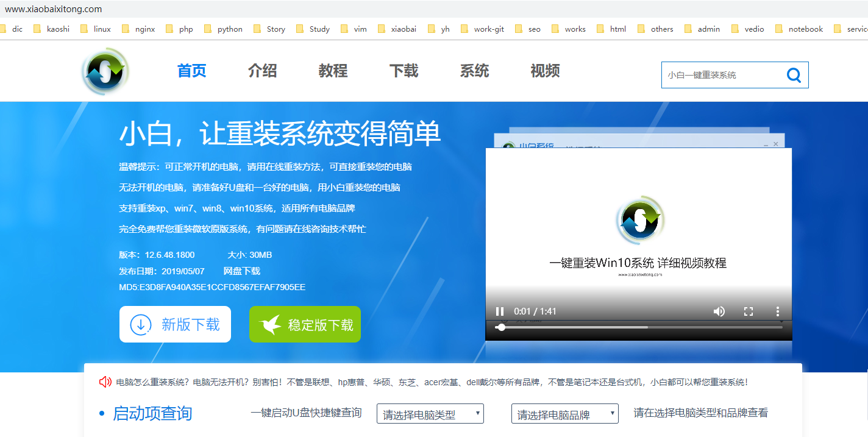
Task: Click the 新版下载 download button
Action: pos(175,324)
